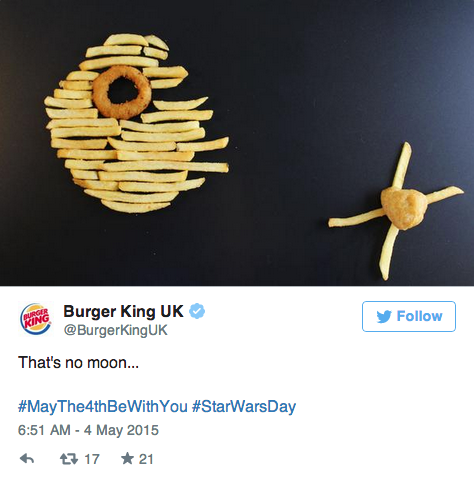The height and width of the screenshot is (478, 474).
Task: View the 21 favorites count
Action: tap(146, 459)
